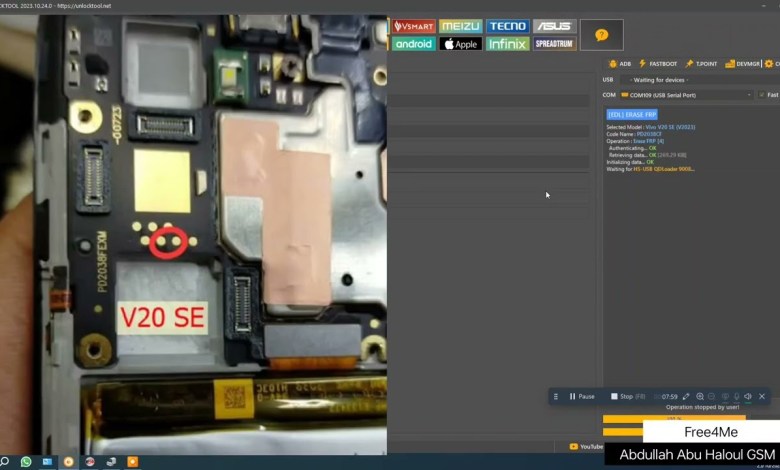Select the T.POINT pin tool
Image resolution: width=780 pixels, height=470 pixels.
click(701, 64)
